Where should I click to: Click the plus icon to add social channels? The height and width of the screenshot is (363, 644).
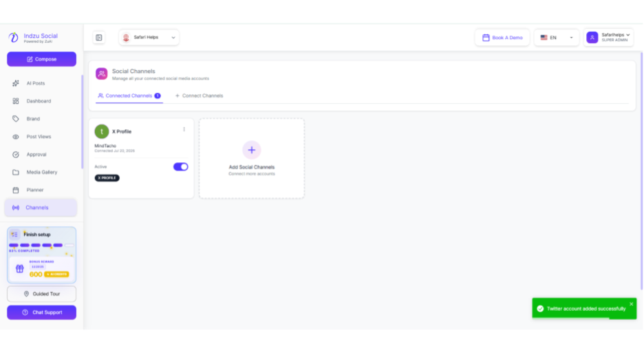251,150
